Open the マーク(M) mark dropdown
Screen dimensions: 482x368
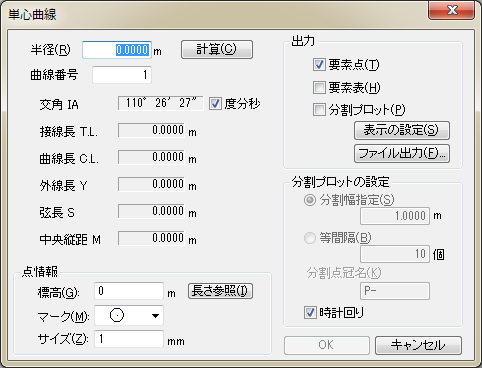point(129,315)
